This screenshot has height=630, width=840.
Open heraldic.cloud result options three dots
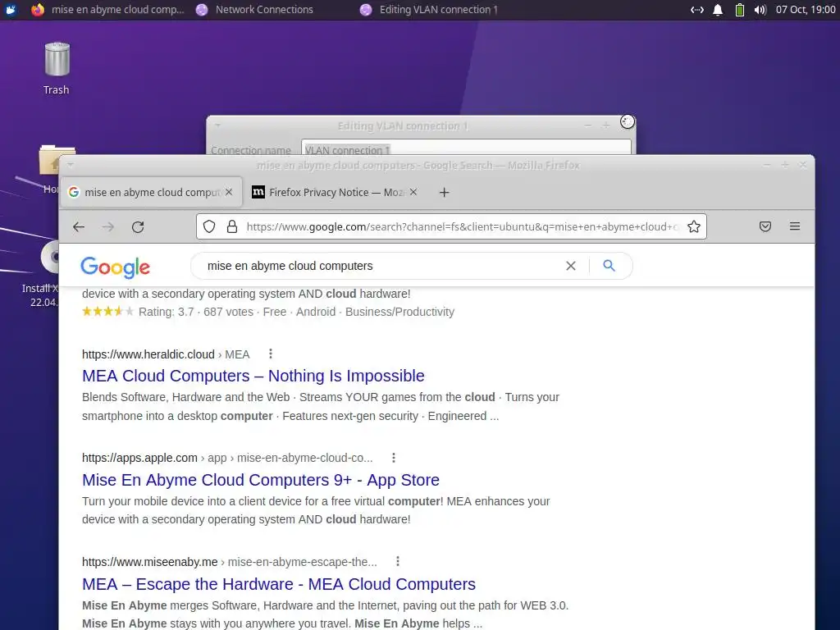[x=271, y=354]
